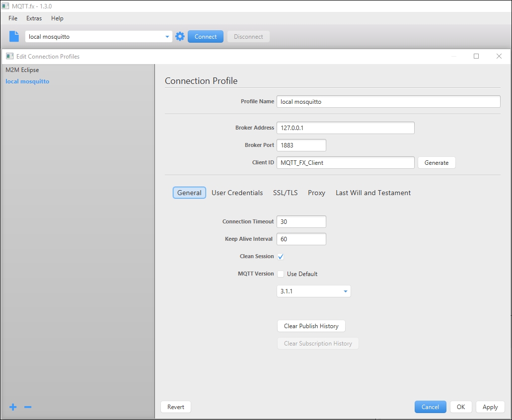Cancel the profile editing dialog
512x420 pixels.
coord(431,407)
